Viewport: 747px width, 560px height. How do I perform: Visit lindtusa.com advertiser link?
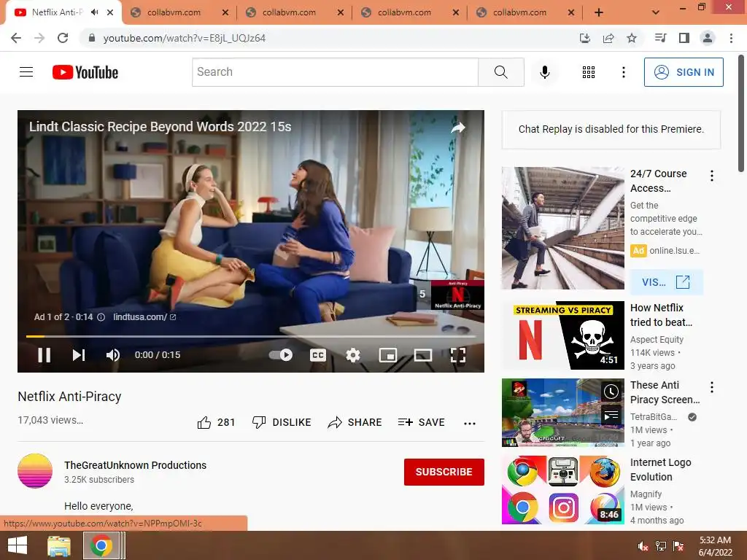click(x=144, y=317)
